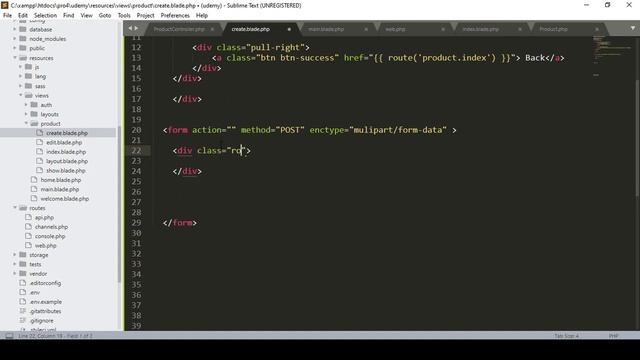Close the main.blade.php tab
Image resolution: width=640 pixels, height=360 pixels.
coord(366,29)
